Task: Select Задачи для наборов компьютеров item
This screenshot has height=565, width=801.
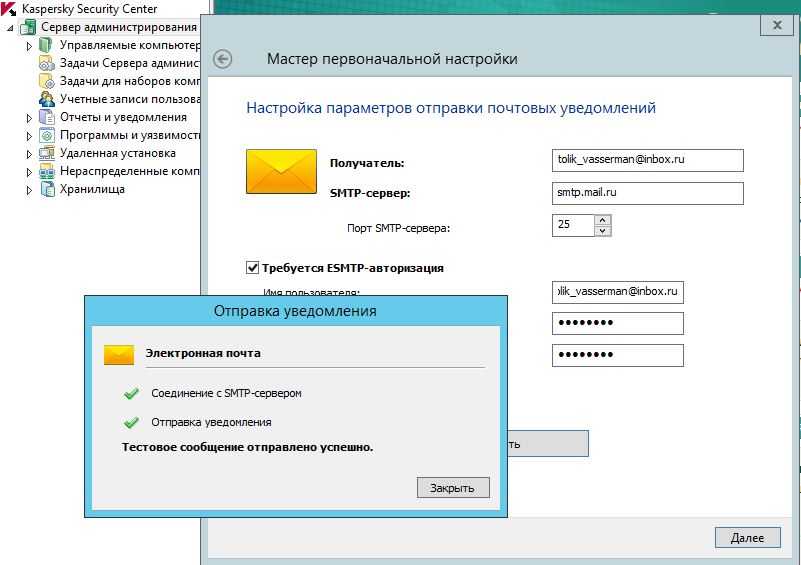Action: click(130, 81)
